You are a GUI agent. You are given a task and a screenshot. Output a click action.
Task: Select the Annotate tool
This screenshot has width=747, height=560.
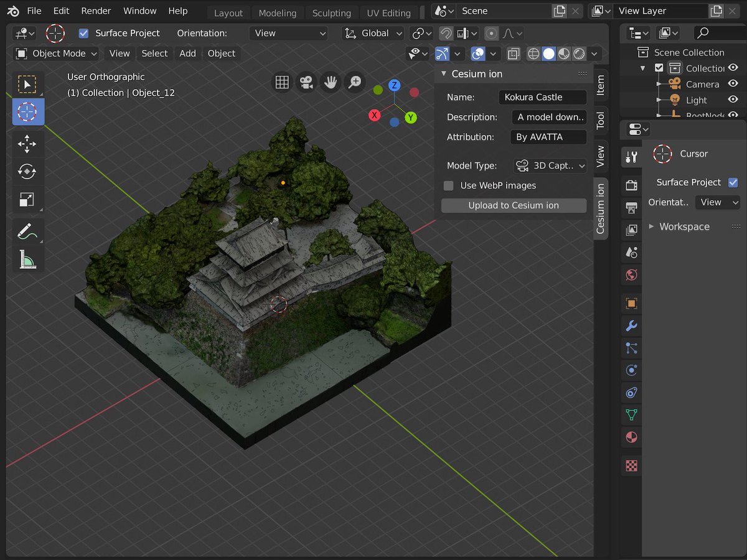(27, 232)
